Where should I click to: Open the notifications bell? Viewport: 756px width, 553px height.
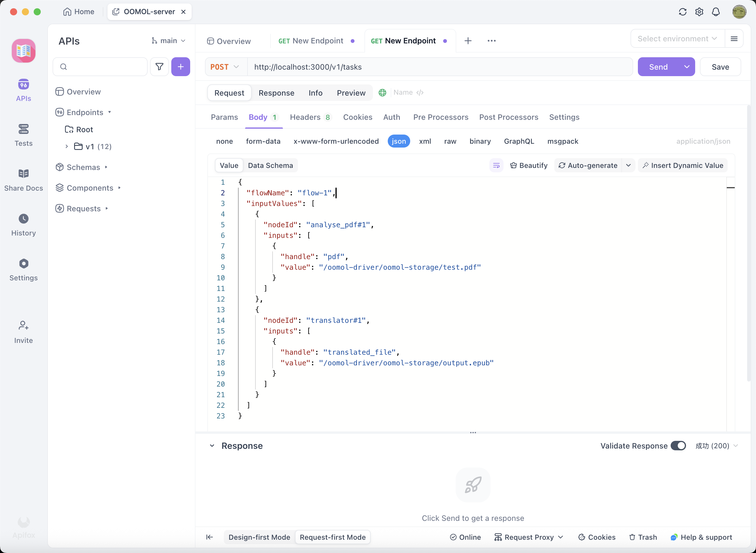coord(716,12)
